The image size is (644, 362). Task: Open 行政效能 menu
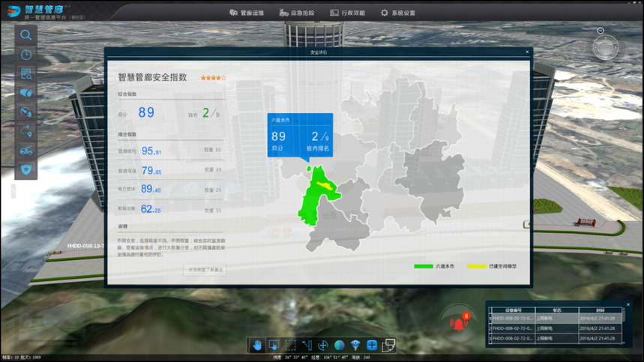347,13
